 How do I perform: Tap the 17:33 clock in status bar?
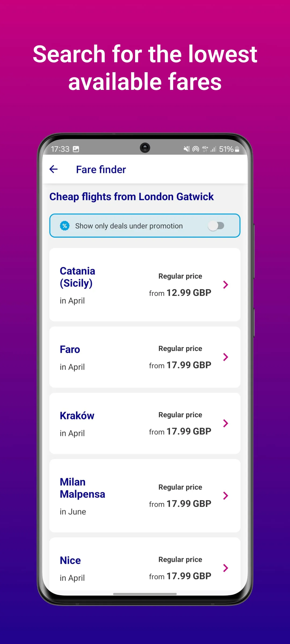point(60,149)
